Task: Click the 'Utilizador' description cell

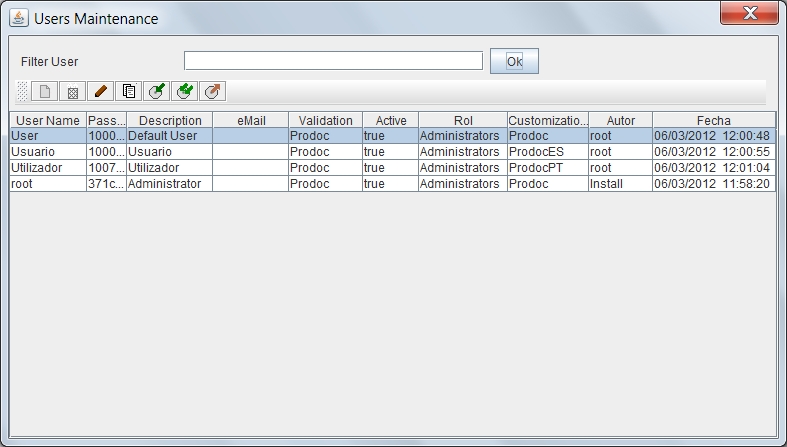Action: coord(170,168)
